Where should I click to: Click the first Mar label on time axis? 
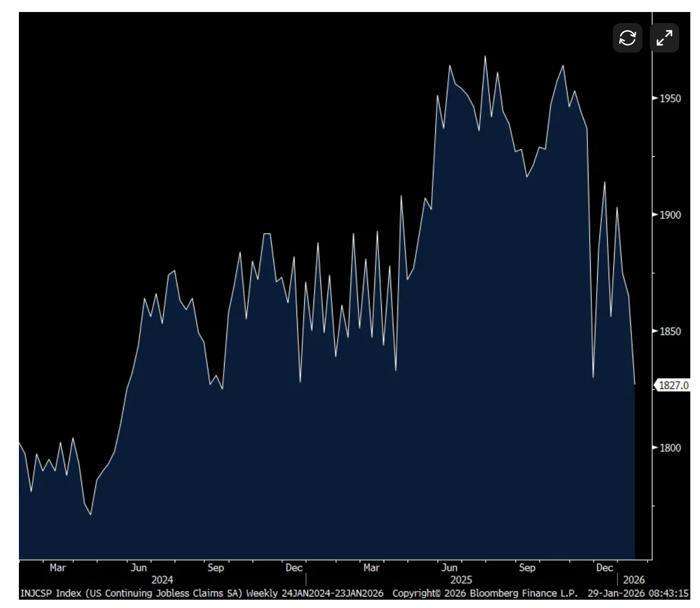58,568
